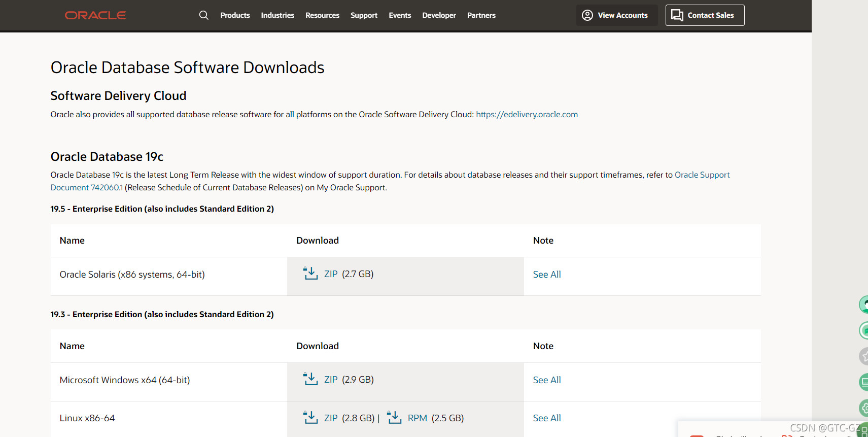Click 'Oracle Database Software Downloads' heading
868x437 pixels.
pos(187,68)
